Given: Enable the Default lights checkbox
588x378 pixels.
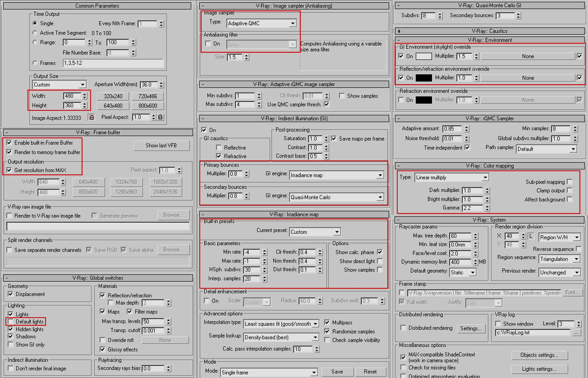Looking at the screenshot, I should pos(10,322).
